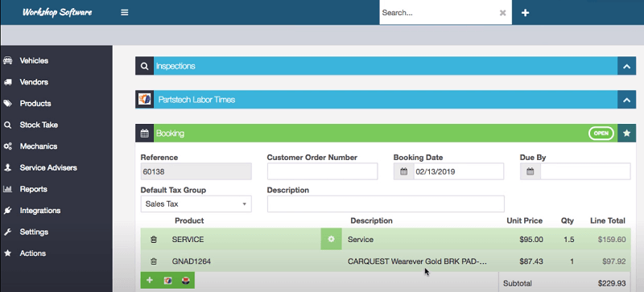Click the magnifier icon on Inspections panel
The image size is (644, 292).
[x=145, y=66]
